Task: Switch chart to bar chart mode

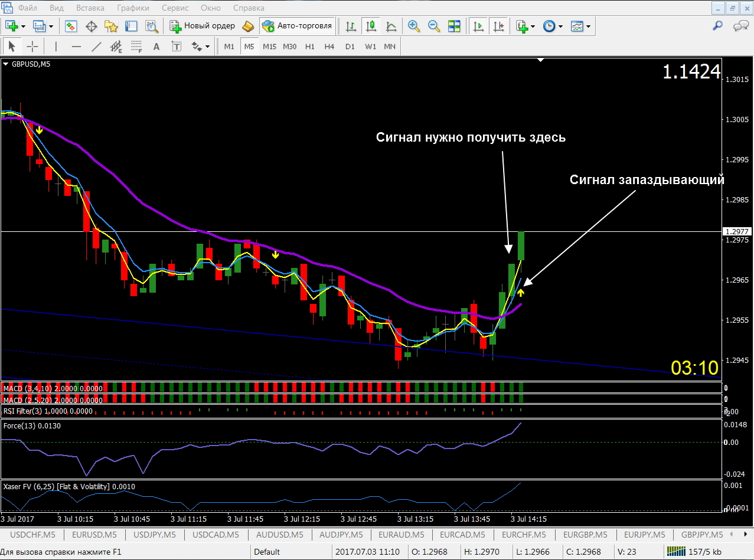Action: pyautogui.click(x=351, y=26)
